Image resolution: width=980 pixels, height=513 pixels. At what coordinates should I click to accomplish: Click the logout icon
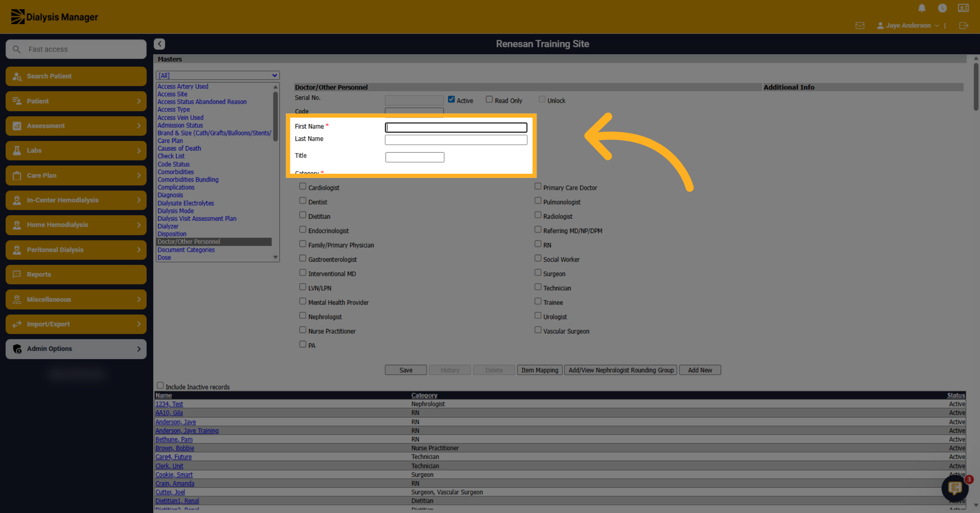963,26
